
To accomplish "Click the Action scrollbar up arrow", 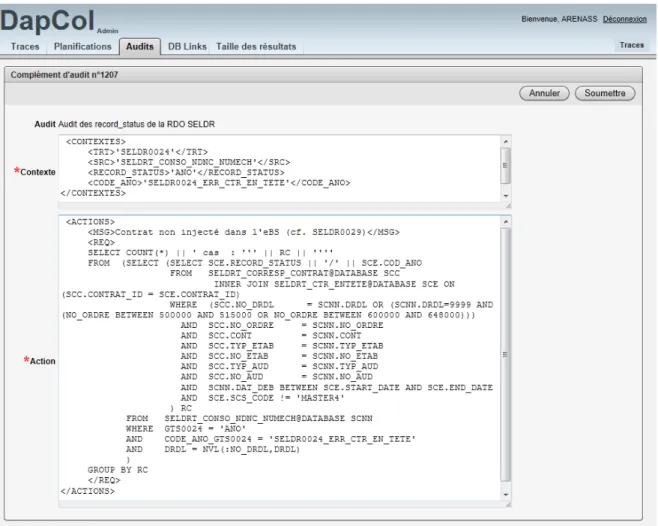I will click(506, 221).
